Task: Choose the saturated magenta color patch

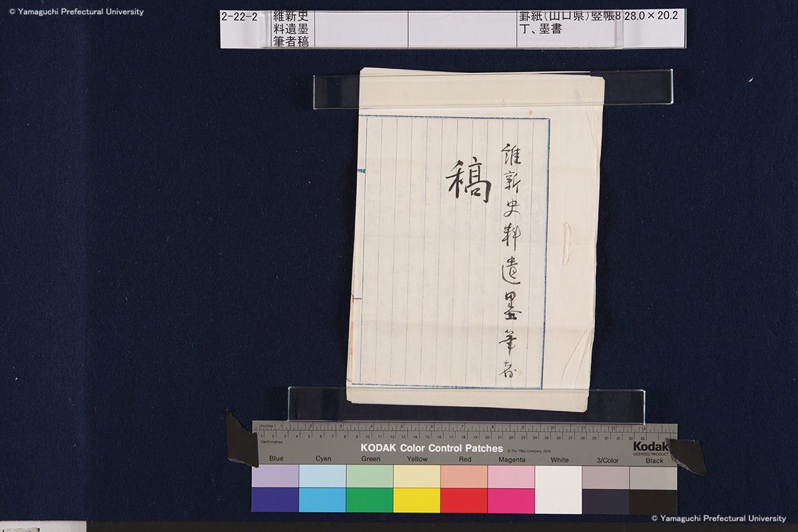Action: [511, 500]
